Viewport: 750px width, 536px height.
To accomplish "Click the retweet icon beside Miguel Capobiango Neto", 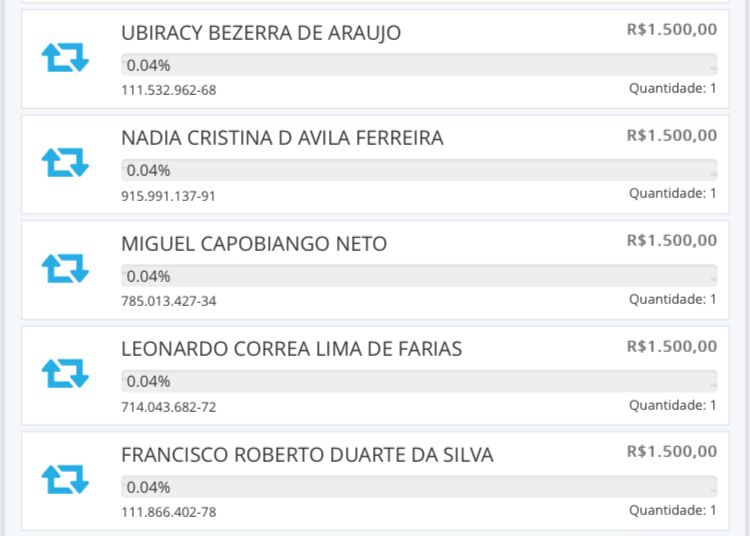I will [x=65, y=268].
